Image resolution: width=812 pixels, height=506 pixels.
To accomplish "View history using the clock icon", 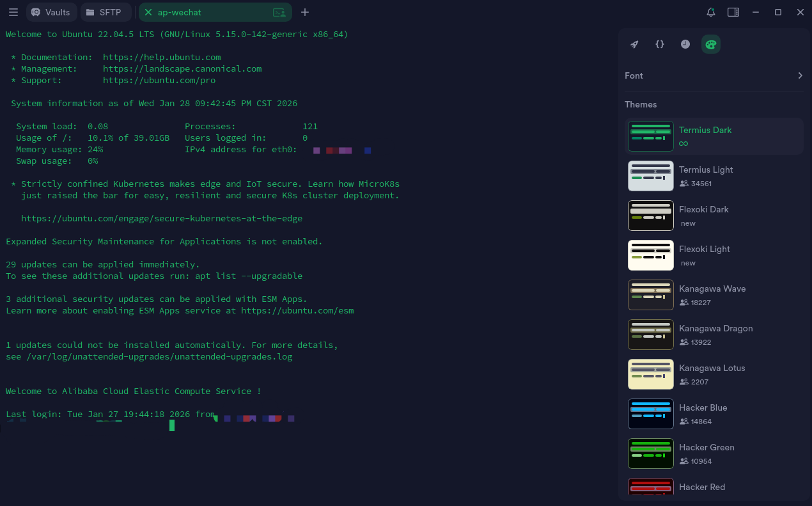I will coord(685,44).
